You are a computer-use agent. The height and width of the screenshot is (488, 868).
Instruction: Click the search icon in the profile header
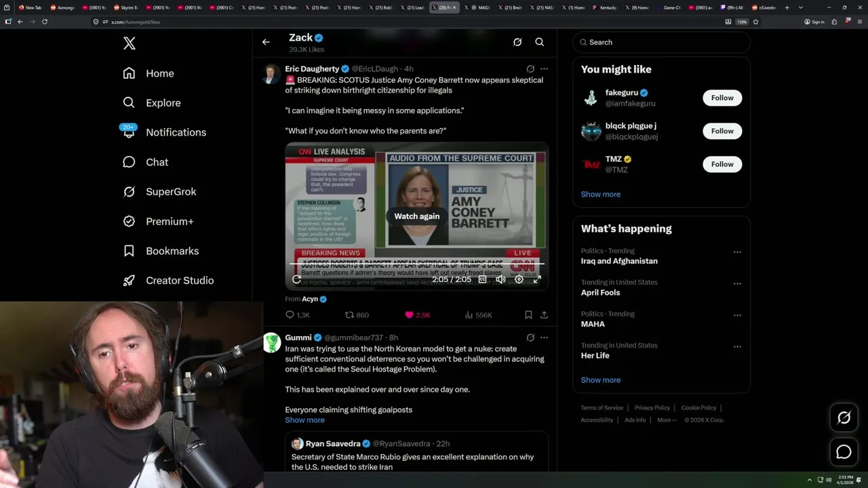tap(540, 42)
